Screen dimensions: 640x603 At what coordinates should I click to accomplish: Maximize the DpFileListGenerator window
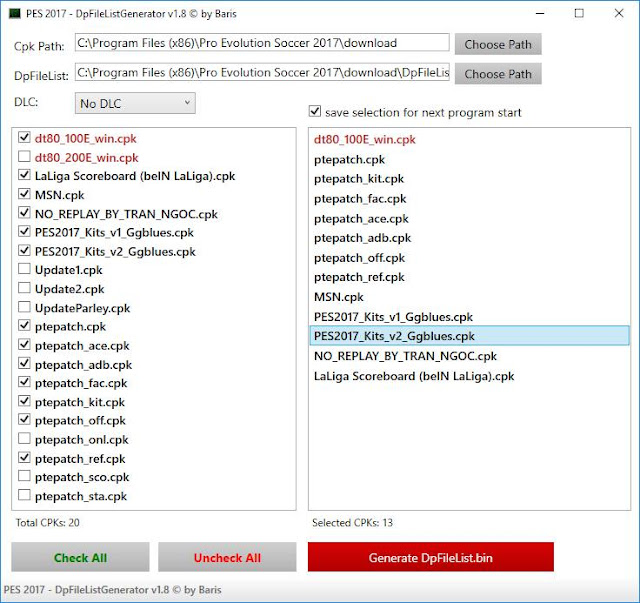point(579,13)
